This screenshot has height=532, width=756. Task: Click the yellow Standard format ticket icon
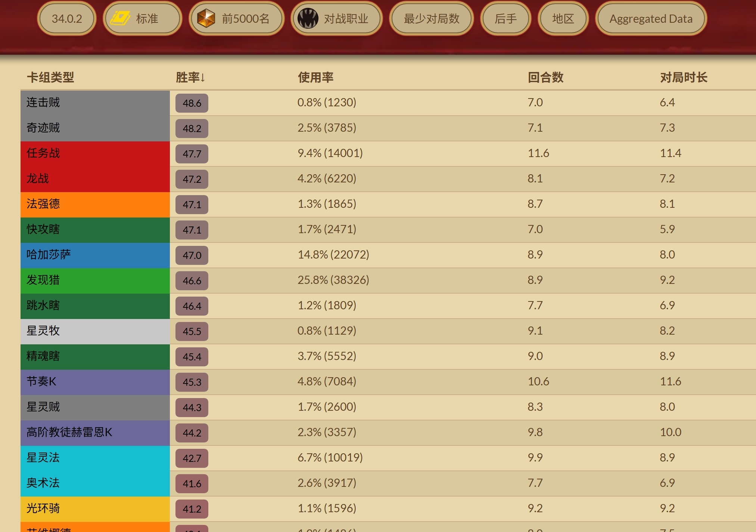click(120, 19)
